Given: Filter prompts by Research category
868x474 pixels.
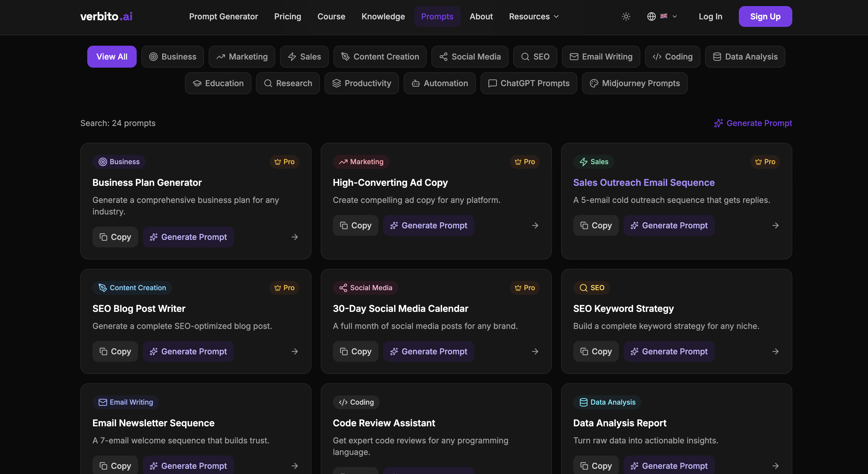Looking at the screenshot, I should [288, 83].
